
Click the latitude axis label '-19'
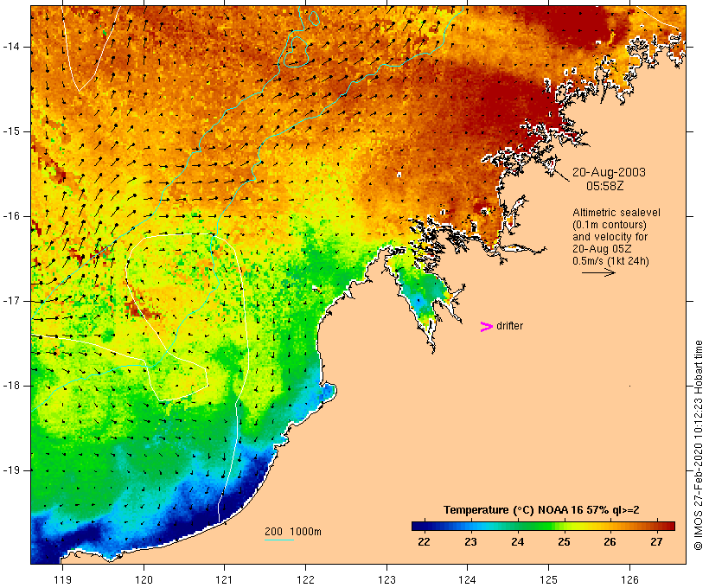11,470
